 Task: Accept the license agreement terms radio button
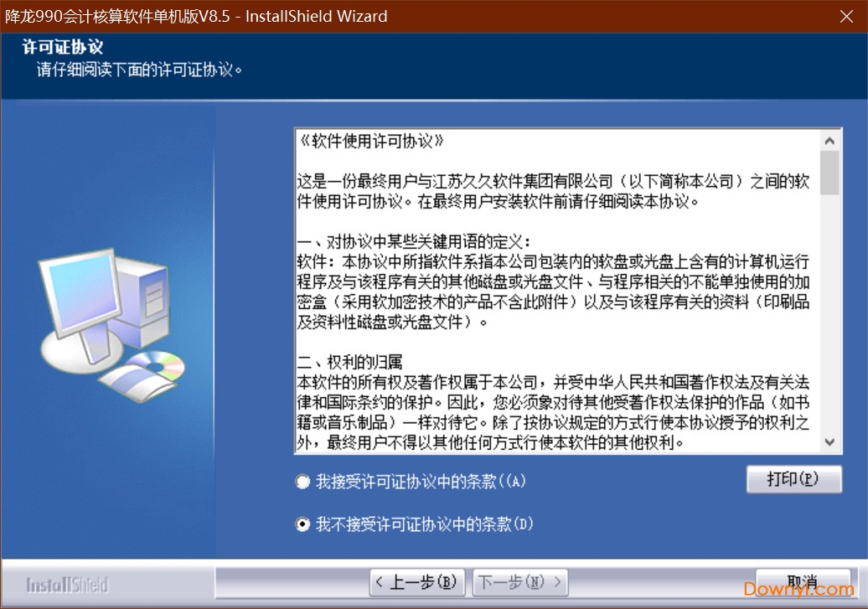(301, 482)
